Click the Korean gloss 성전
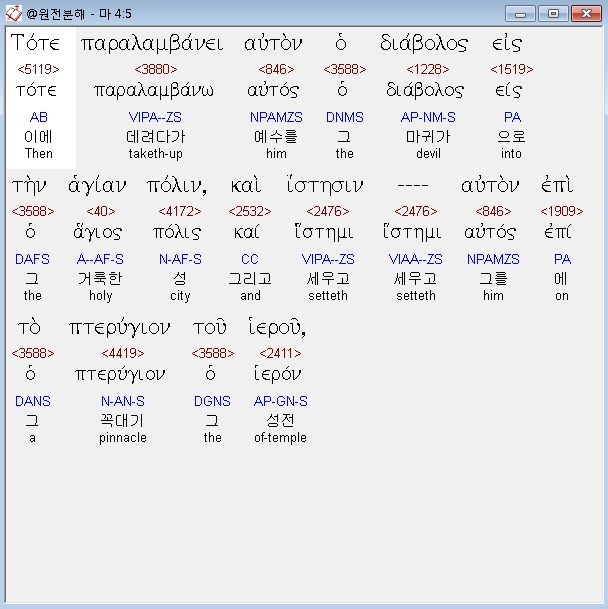 [280, 421]
